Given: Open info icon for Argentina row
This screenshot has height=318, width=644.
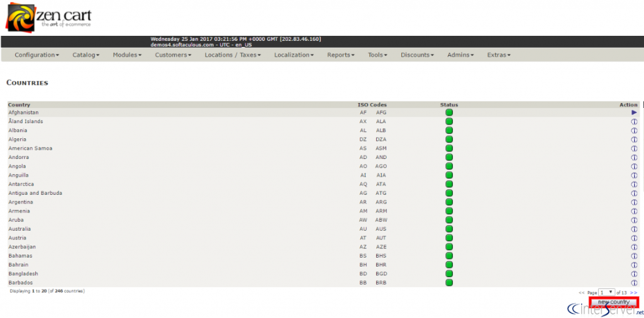Looking at the screenshot, I should pos(634,202).
